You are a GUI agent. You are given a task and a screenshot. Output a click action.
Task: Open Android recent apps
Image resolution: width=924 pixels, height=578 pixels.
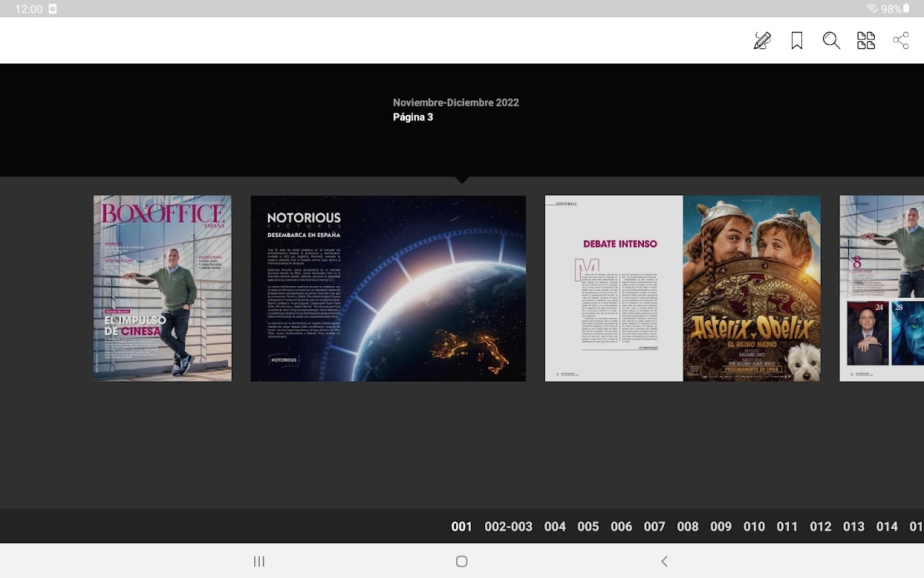[x=259, y=561]
